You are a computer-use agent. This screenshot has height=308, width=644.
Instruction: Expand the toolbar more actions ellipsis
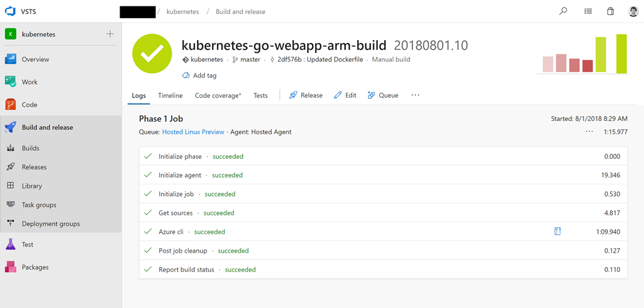click(415, 95)
